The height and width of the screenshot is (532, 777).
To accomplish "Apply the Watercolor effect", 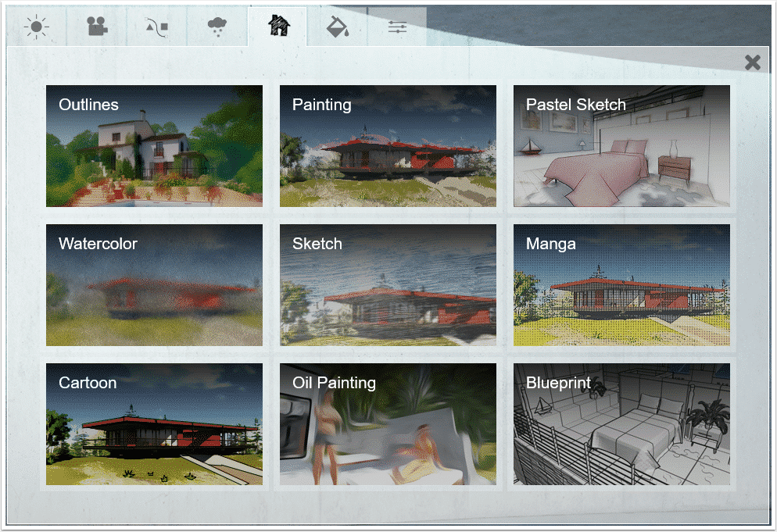I will pos(154,285).
